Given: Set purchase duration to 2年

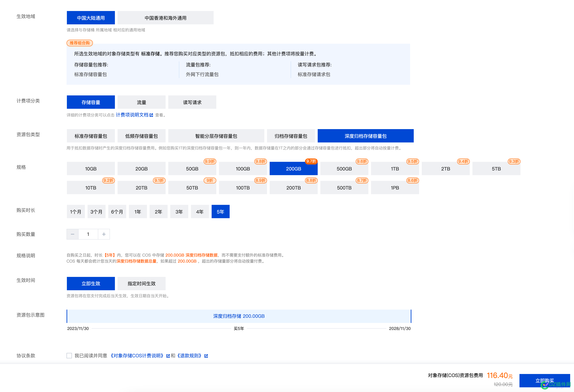Looking at the screenshot, I should pyautogui.click(x=159, y=212).
